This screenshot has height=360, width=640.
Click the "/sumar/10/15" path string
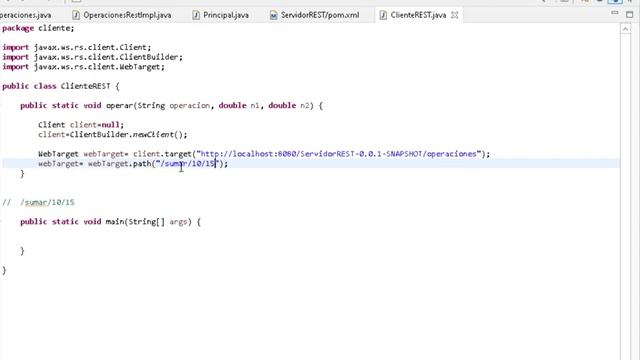[188, 164]
